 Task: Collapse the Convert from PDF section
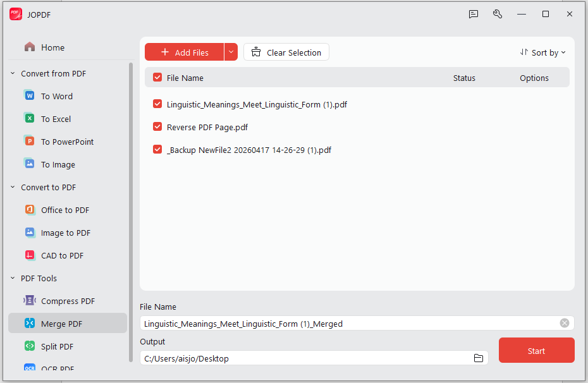click(x=13, y=73)
